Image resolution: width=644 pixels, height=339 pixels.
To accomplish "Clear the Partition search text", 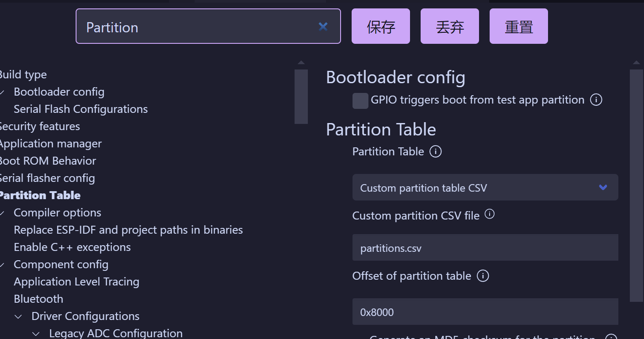I will [323, 27].
